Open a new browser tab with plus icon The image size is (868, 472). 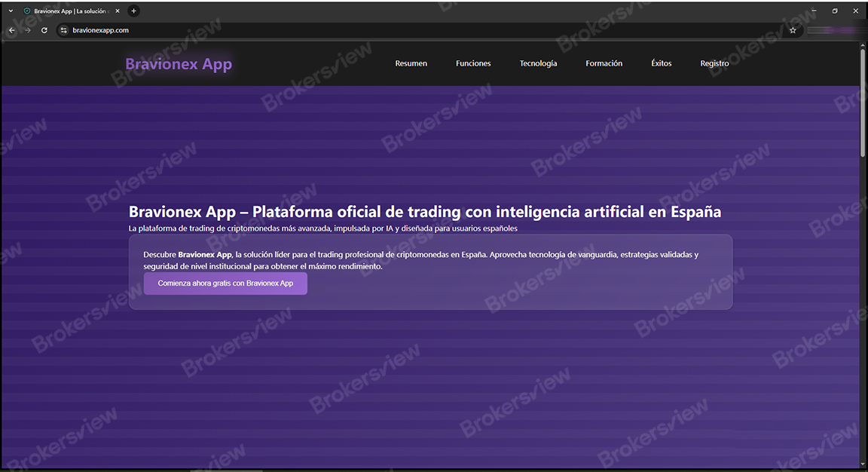133,11
